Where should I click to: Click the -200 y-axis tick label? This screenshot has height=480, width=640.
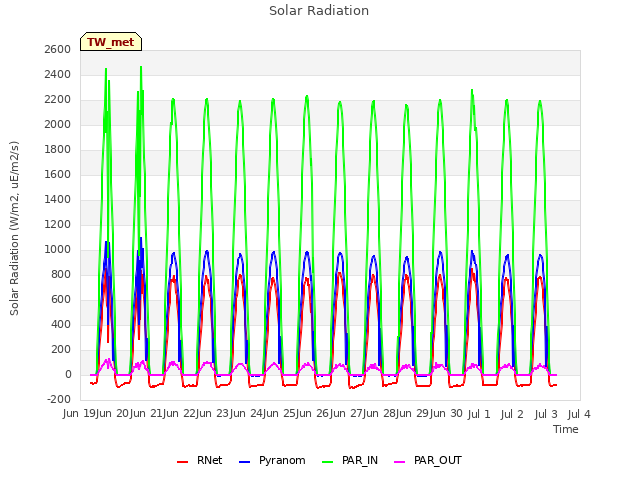(x=59, y=400)
